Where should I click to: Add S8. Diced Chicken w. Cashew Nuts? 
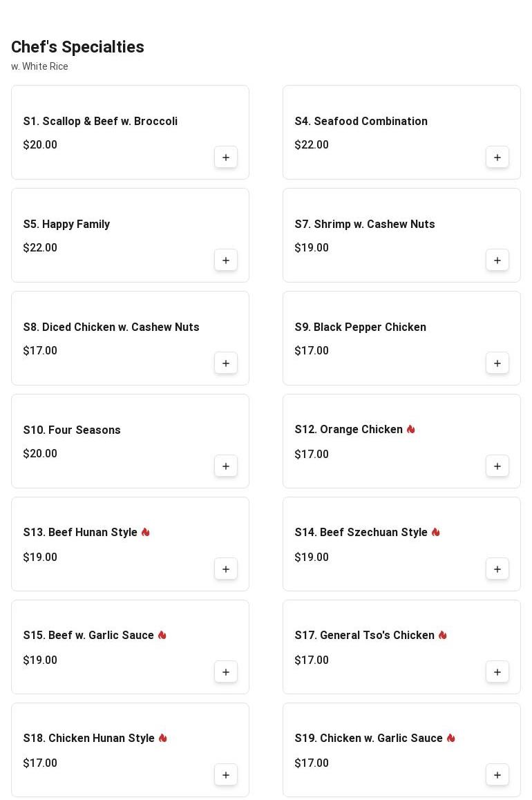tap(226, 363)
